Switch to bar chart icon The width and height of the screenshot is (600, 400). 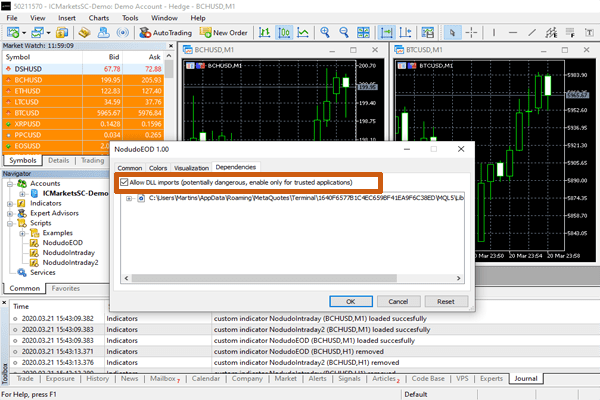264,33
